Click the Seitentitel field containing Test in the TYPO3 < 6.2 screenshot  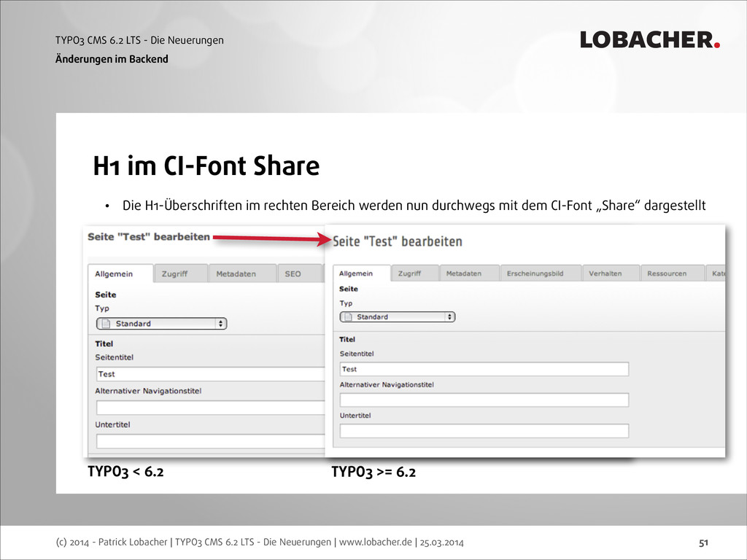(211, 374)
